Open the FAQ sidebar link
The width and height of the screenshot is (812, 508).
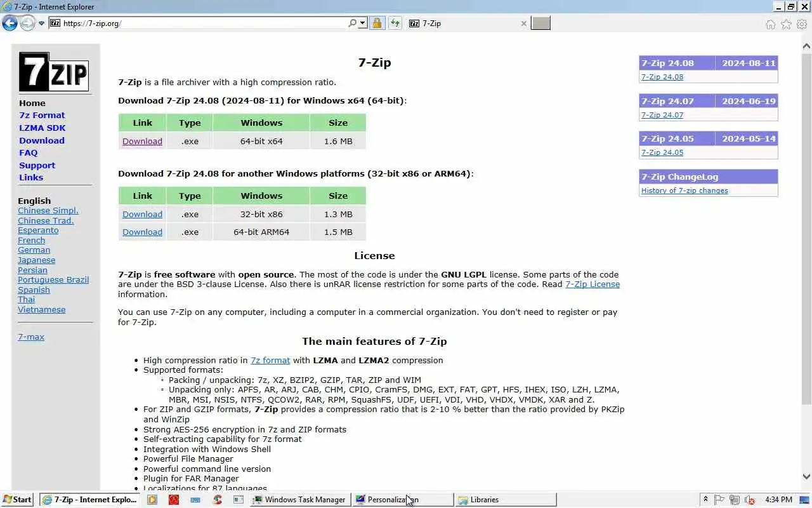(x=28, y=153)
